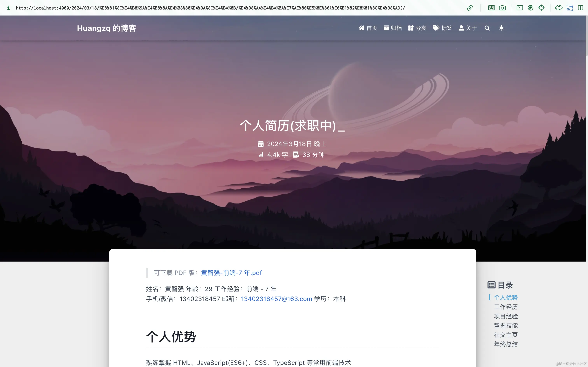Click the Huangzq 的博客 site title
Screen dimensions: 588x367
point(106,28)
